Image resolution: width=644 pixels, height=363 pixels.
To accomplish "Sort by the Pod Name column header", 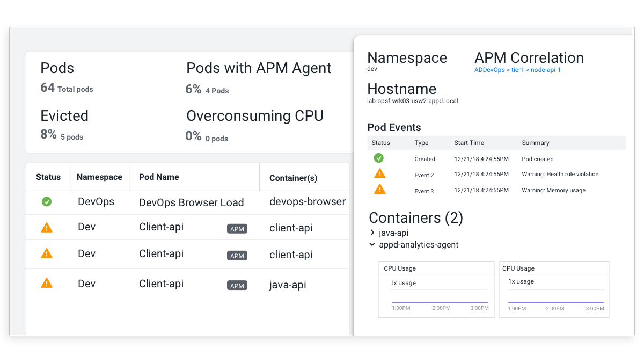I will 159,177.
